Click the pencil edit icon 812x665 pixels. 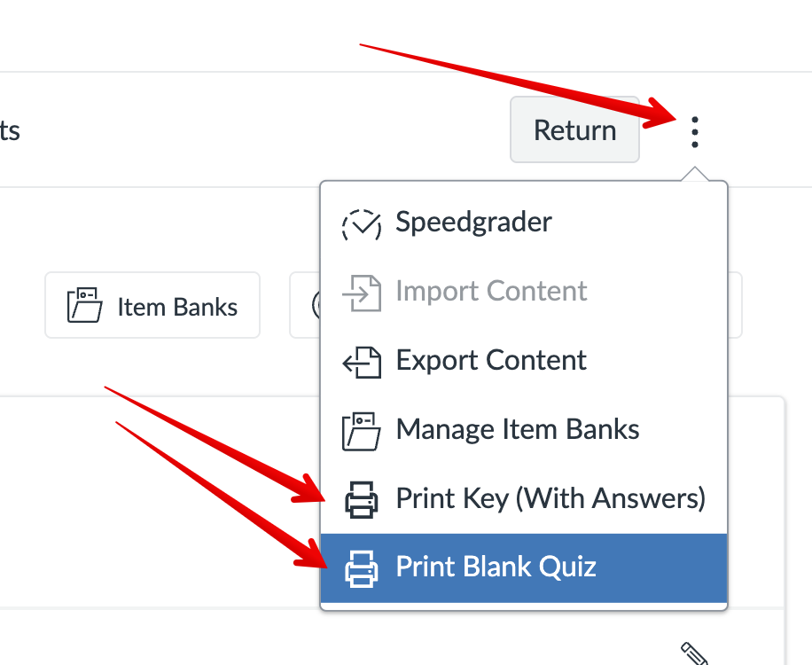point(695,654)
